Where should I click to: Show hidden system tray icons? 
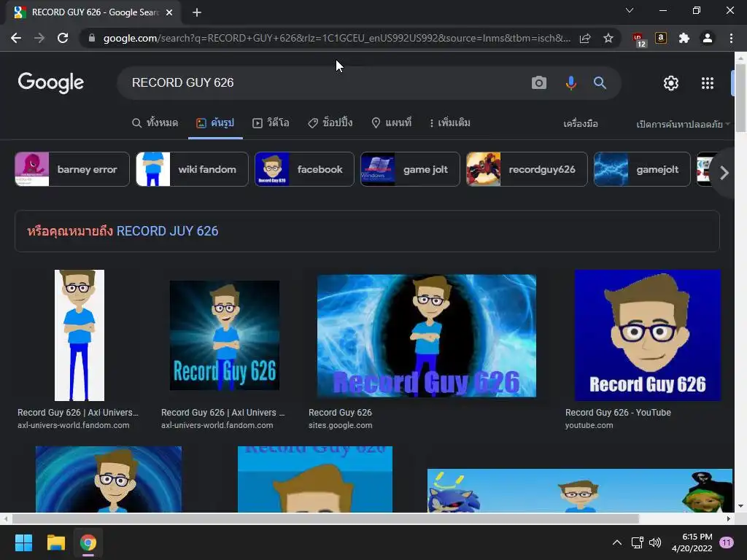point(617,542)
